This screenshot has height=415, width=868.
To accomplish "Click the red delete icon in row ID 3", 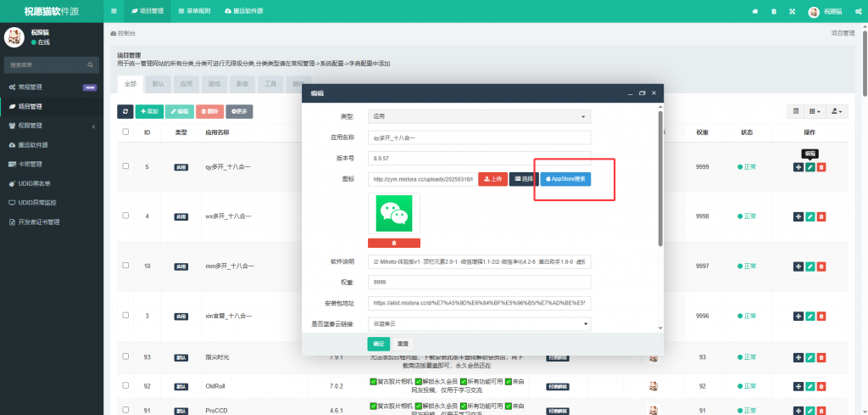I will pos(821,316).
